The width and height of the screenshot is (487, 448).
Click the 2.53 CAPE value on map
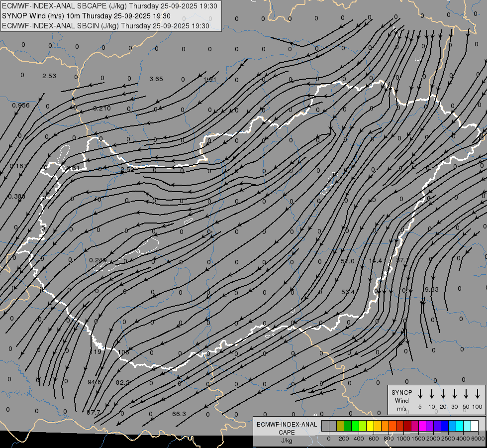pyautogui.click(x=49, y=76)
